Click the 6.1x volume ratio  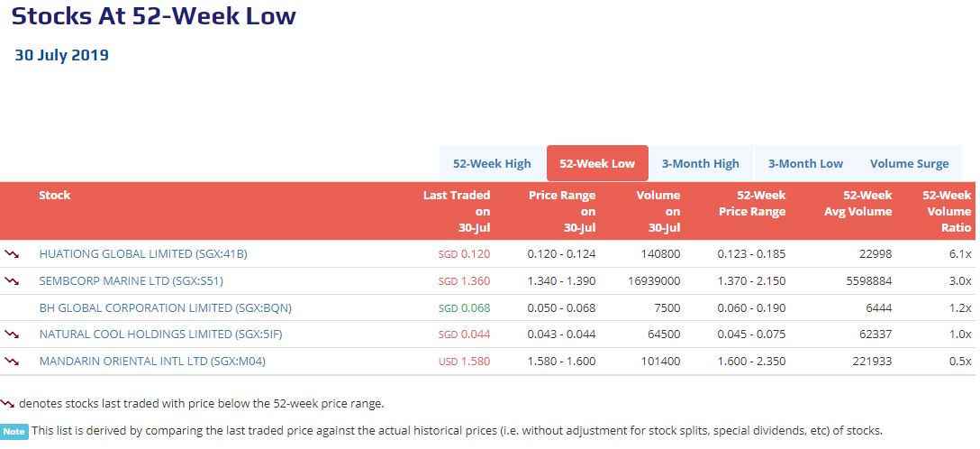[961, 254]
